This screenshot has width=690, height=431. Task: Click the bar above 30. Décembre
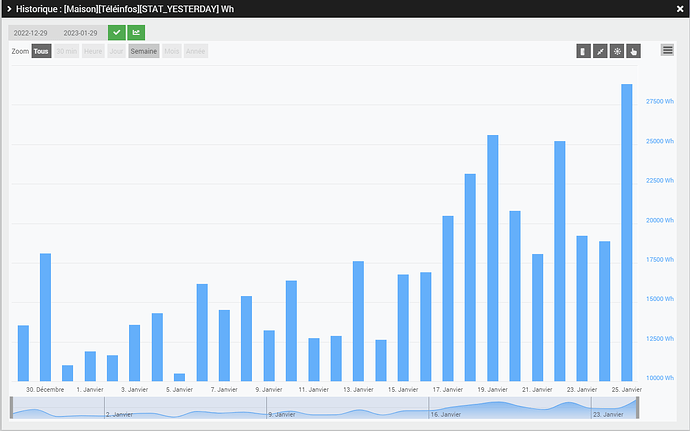[45, 317]
